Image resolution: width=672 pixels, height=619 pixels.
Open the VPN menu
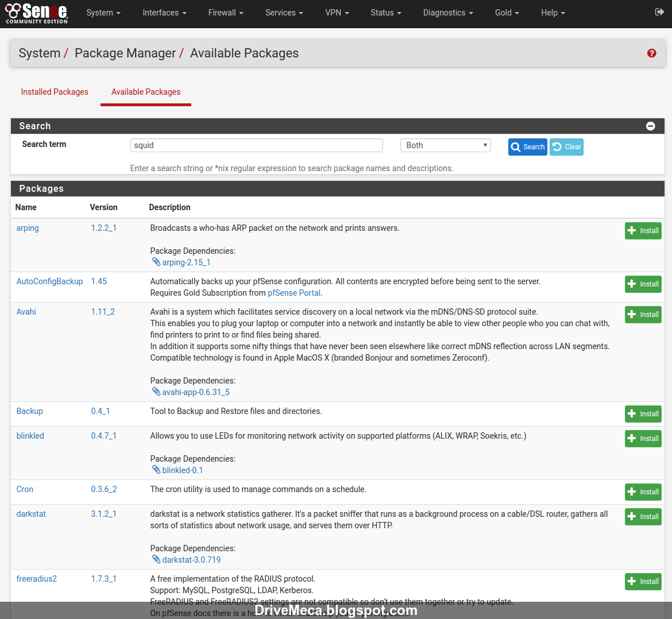click(337, 13)
